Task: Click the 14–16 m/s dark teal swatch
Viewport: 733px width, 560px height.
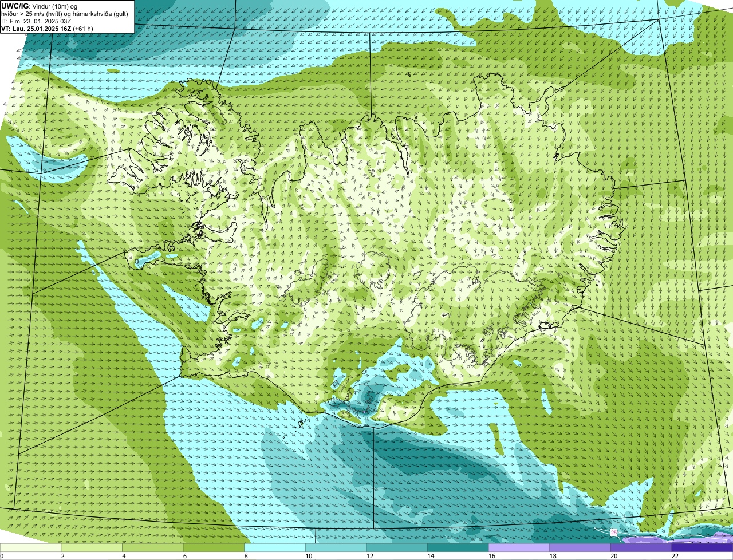Action: pos(458,548)
